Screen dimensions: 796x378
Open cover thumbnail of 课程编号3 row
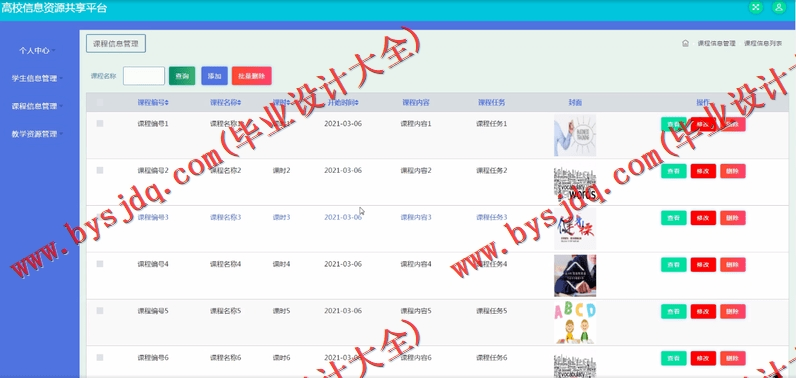[575, 229]
